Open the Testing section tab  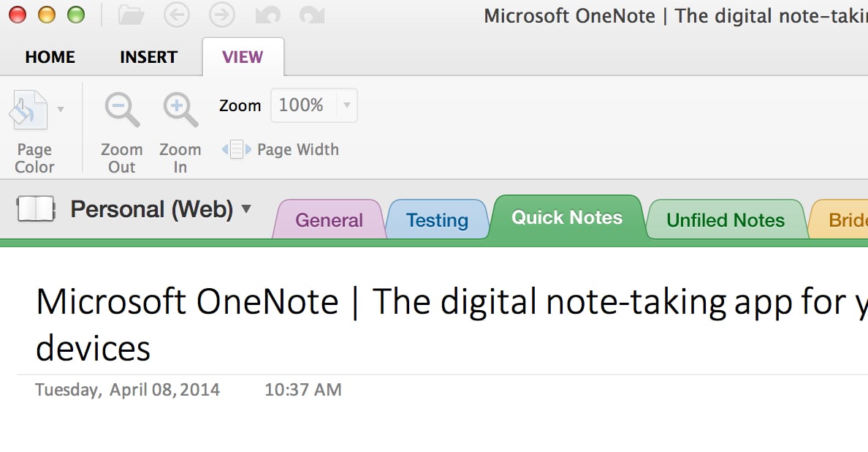(438, 220)
